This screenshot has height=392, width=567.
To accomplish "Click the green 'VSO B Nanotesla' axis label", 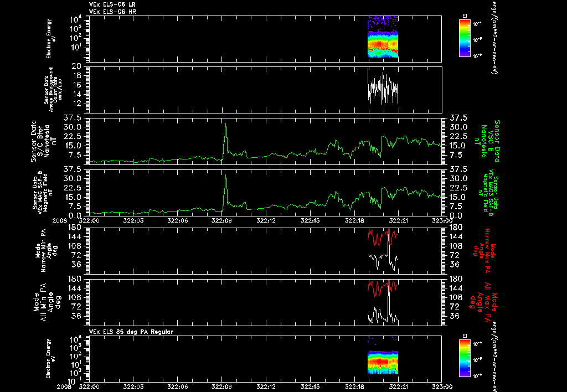I will (x=485, y=141).
